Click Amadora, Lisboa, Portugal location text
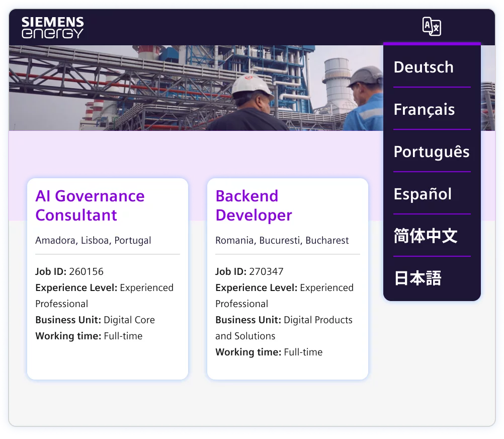This screenshot has height=439, width=504. click(x=93, y=240)
